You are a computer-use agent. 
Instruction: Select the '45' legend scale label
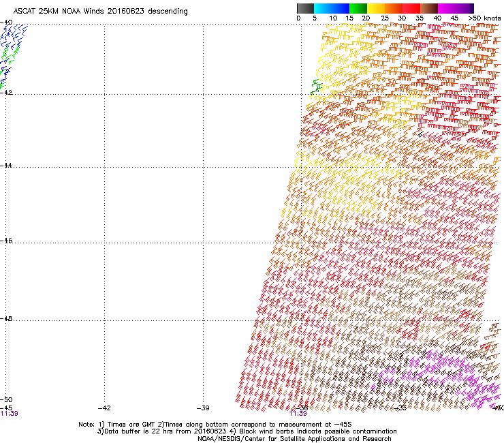[454, 18]
